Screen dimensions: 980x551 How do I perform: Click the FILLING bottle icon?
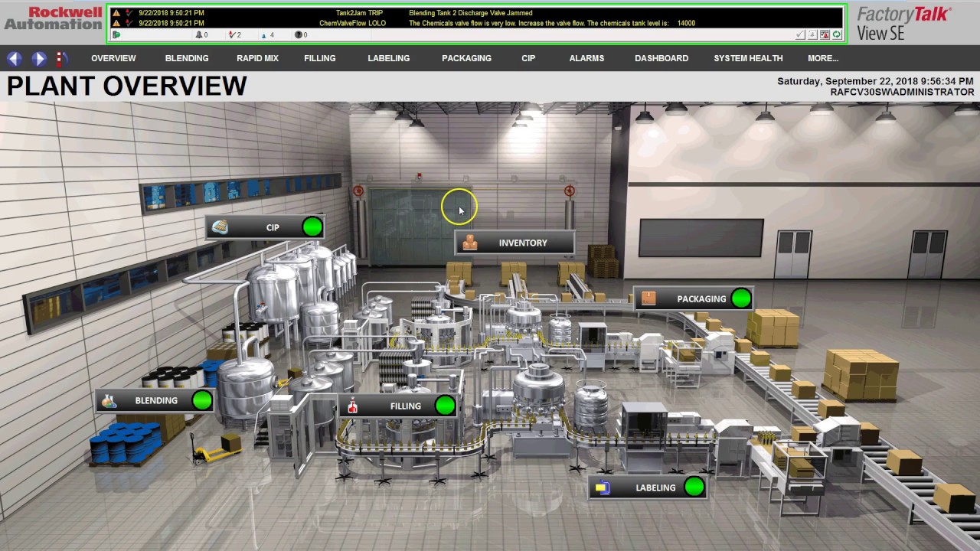[353, 406]
